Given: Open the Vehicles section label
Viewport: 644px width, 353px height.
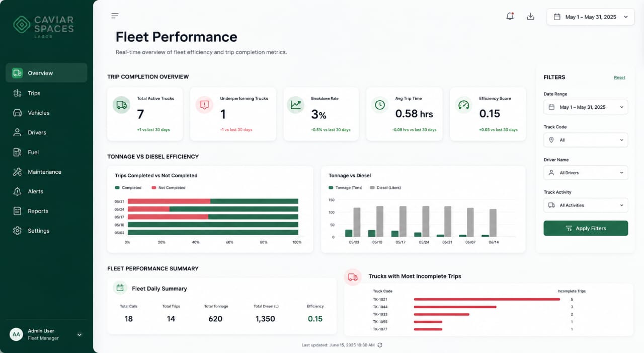Looking at the screenshot, I should [39, 113].
